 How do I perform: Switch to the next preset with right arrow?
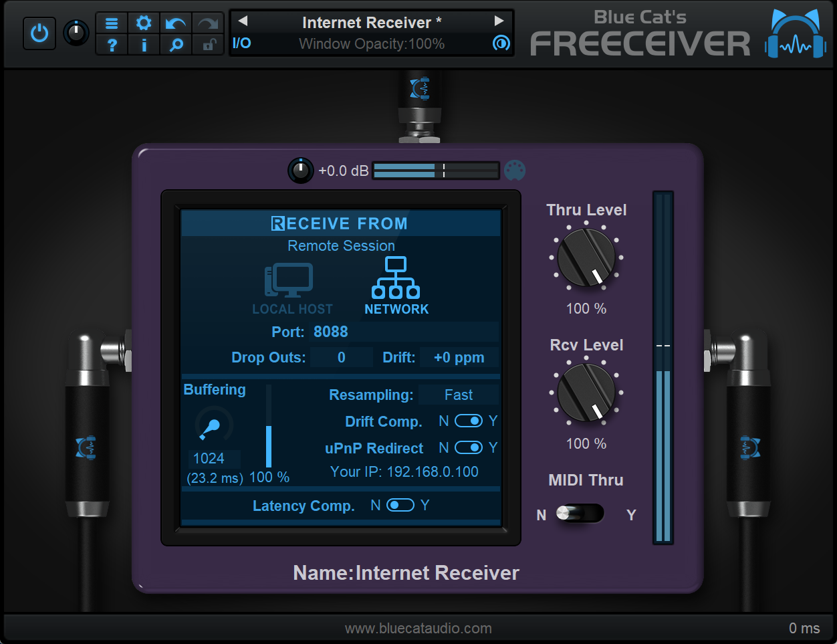click(x=498, y=21)
